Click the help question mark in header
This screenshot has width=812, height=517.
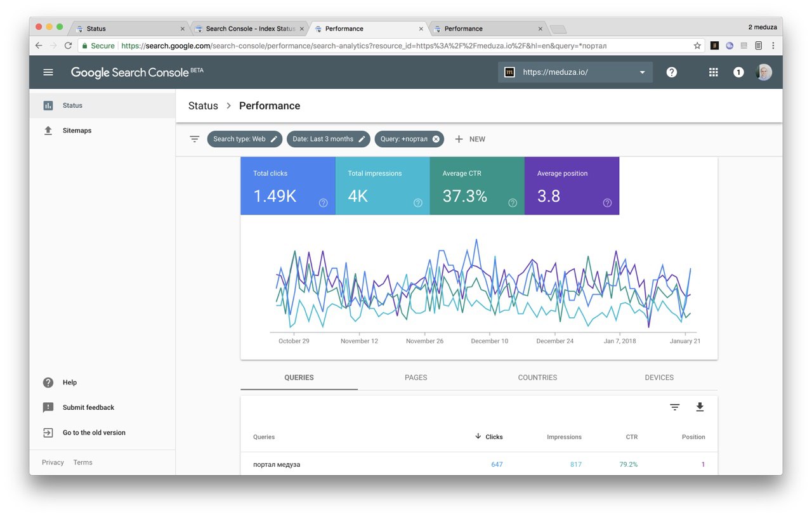672,72
